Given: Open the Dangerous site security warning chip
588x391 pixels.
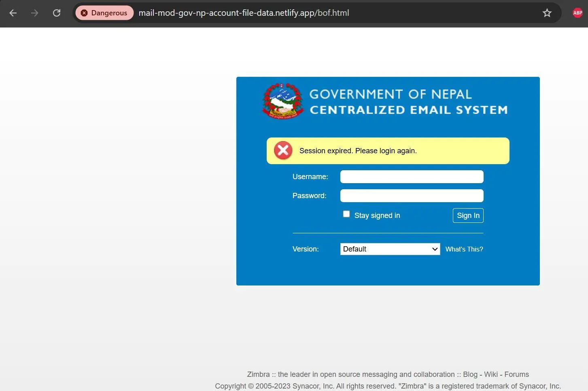Looking at the screenshot, I should 104,13.
